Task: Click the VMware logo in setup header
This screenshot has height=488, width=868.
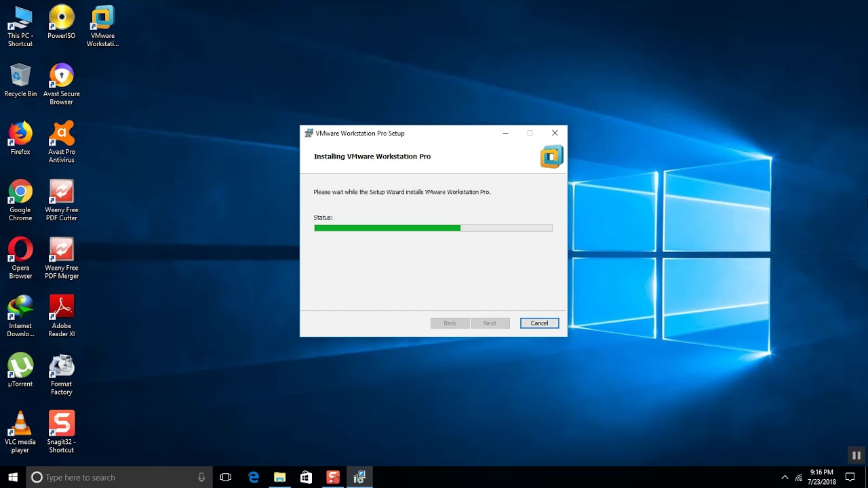Action: (x=551, y=157)
